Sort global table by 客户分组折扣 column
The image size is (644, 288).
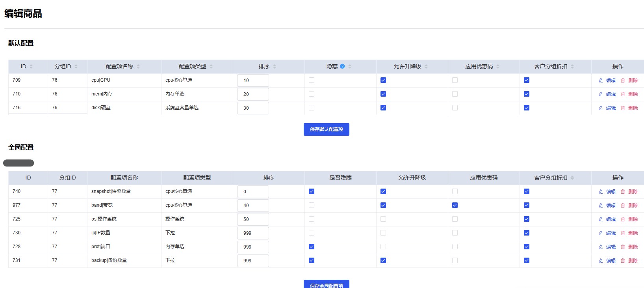[x=572, y=178]
